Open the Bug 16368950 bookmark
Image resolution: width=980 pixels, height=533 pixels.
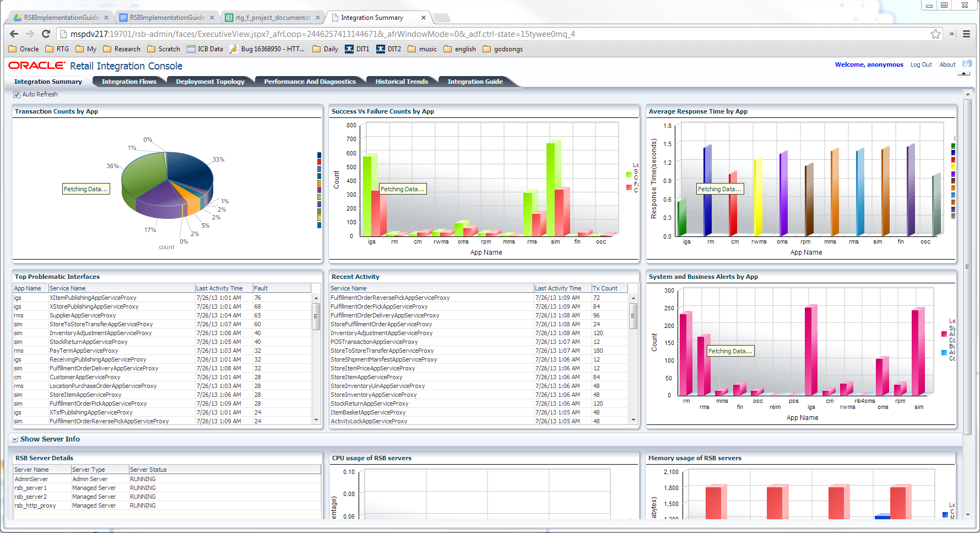(x=267, y=49)
